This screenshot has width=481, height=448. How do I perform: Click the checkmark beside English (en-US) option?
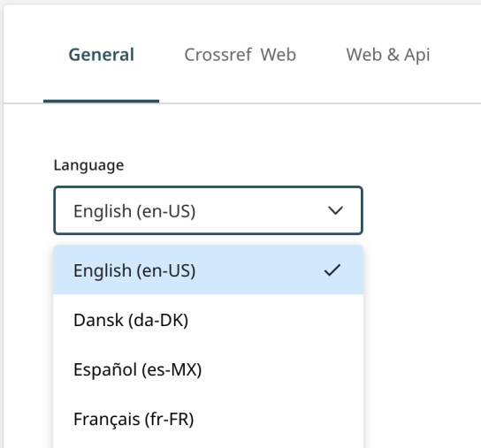click(332, 270)
